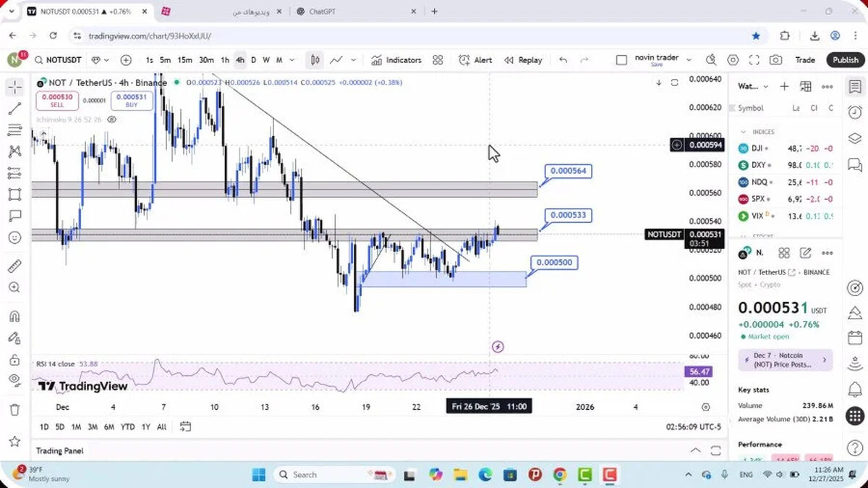The width and height of the screenshot is (868, 488).
Task: Enter fullscreen chart mode
Action: tap(754, 60)
